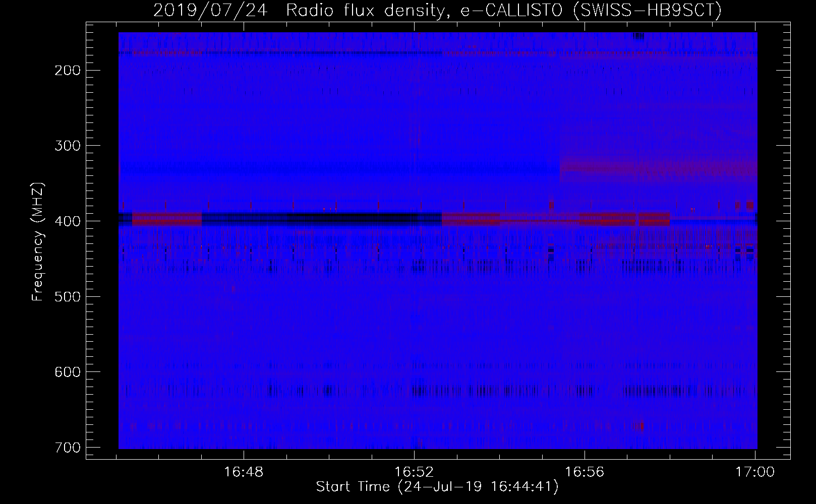
Task: Click the 'Frequency (MHZ)' axis label
Action: pos(37,242)
